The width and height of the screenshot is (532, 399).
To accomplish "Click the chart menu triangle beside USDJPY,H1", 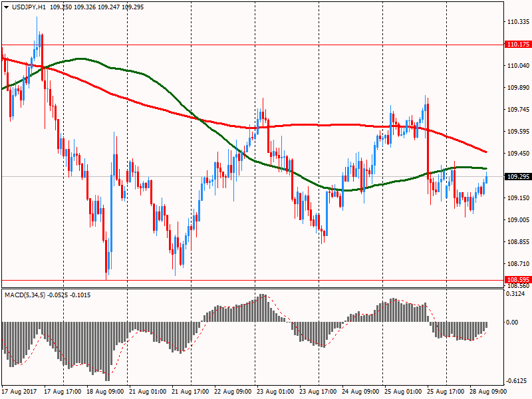I will 7,7.
